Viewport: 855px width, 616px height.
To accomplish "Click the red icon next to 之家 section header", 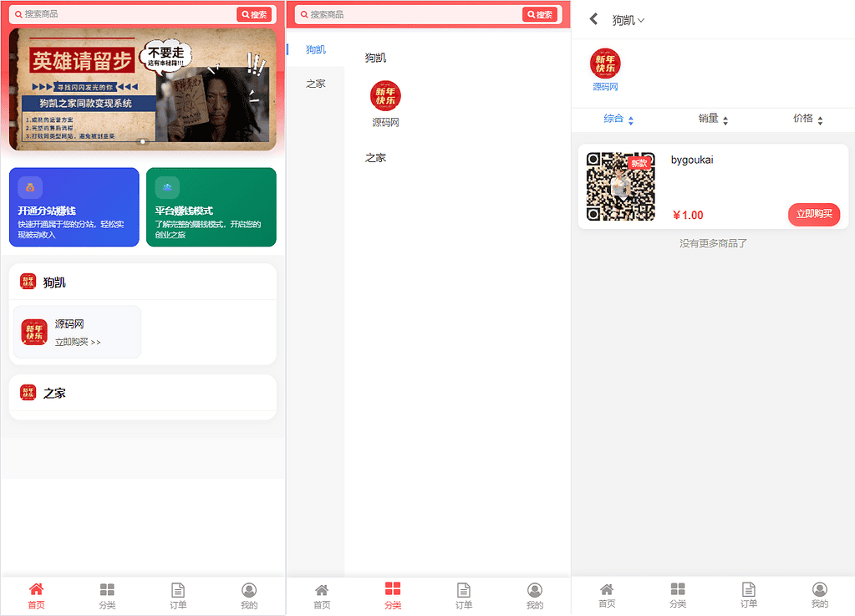I will pos(28,392).
